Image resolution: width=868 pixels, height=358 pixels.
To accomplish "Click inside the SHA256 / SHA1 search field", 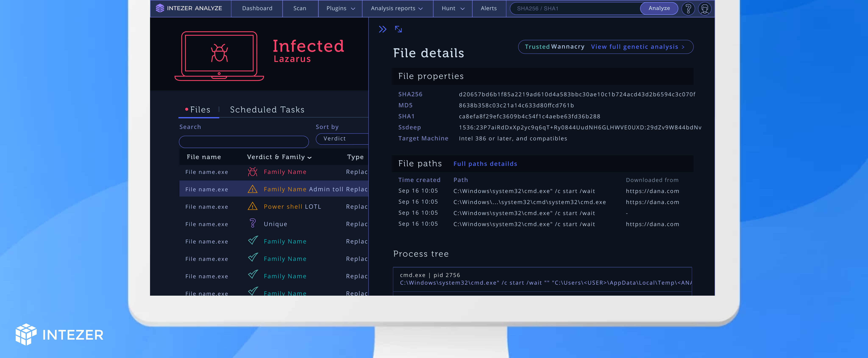I will (x=573, y=8).
